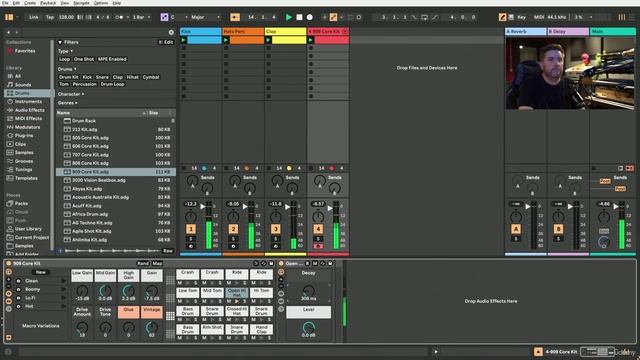
Task: Toggle the Draw Mode pencil icon
Action: [502, 17]
